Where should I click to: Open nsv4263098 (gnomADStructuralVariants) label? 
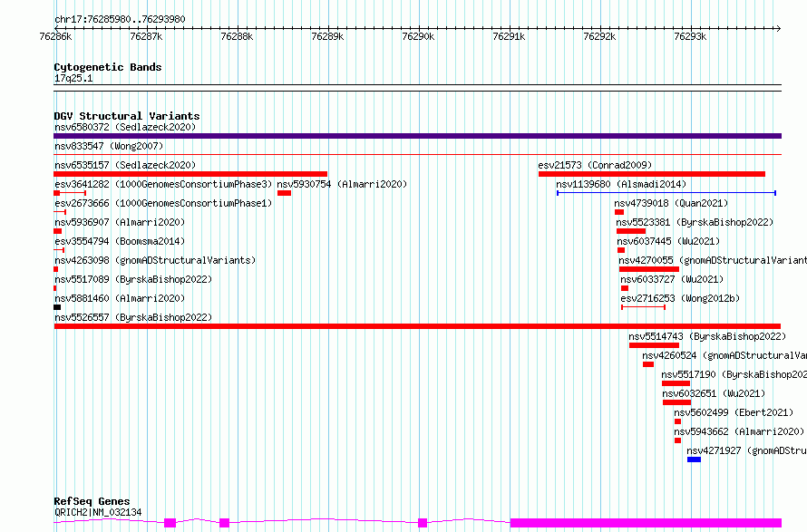(x=155, y=260)
